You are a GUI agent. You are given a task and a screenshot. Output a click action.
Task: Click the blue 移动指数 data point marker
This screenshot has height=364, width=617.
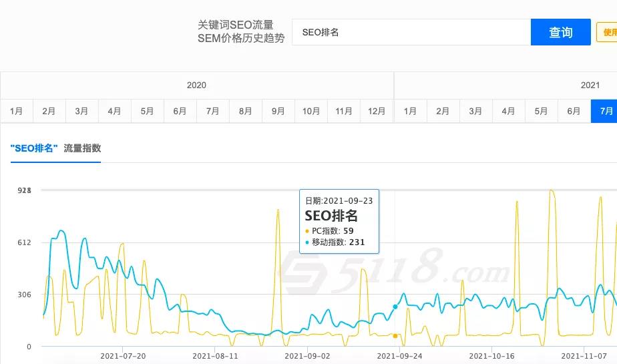coord(395,307)
